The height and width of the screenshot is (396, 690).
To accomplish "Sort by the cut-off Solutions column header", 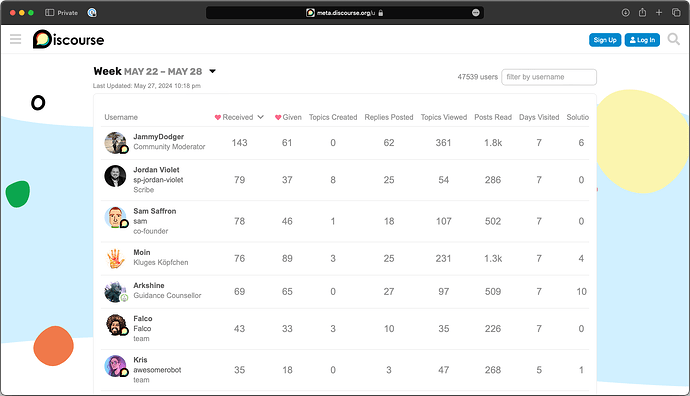I will (x=577, y=117).
